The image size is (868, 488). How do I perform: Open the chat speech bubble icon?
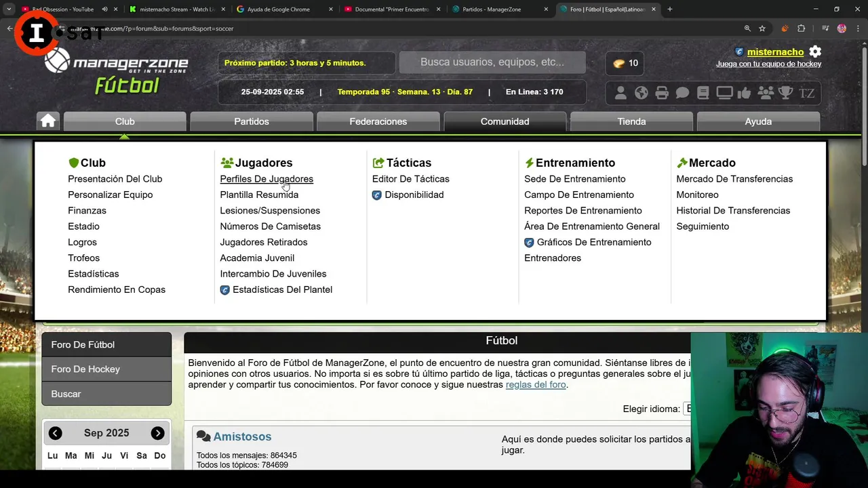click(x=683, y=93)
